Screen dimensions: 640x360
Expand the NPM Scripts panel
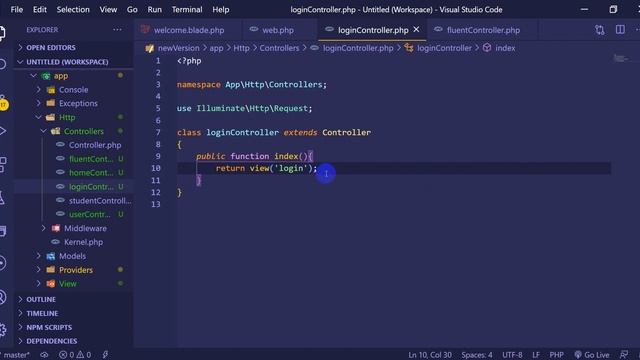[x=49, y=327]
